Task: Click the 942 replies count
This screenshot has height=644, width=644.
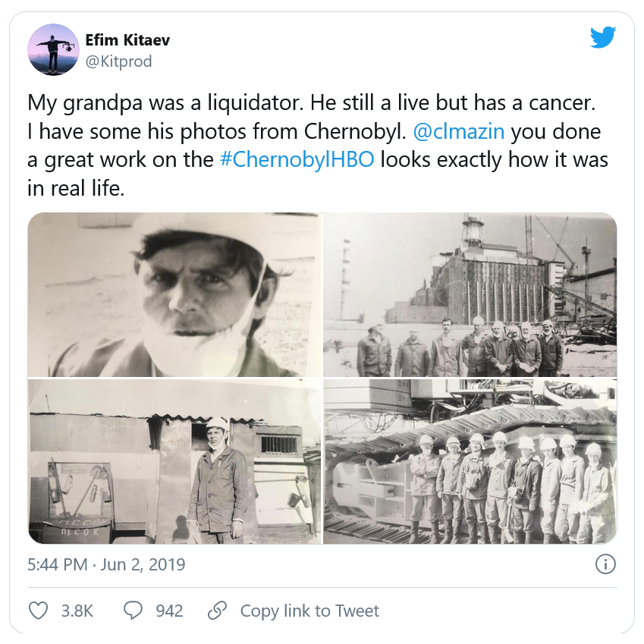Action: [169, 611]
